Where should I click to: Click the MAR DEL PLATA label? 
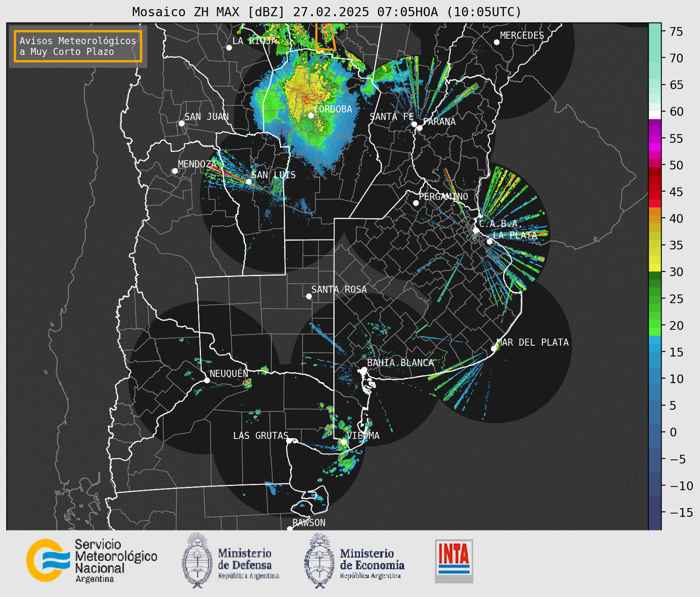point(532,343)
